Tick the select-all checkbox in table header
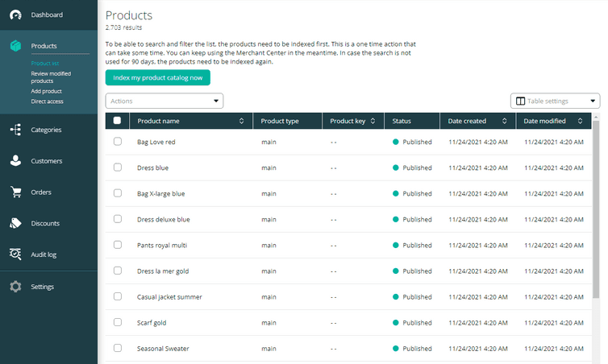Viewport: 608px width, 364px height. pyautogui.click(x=118, y=121)
